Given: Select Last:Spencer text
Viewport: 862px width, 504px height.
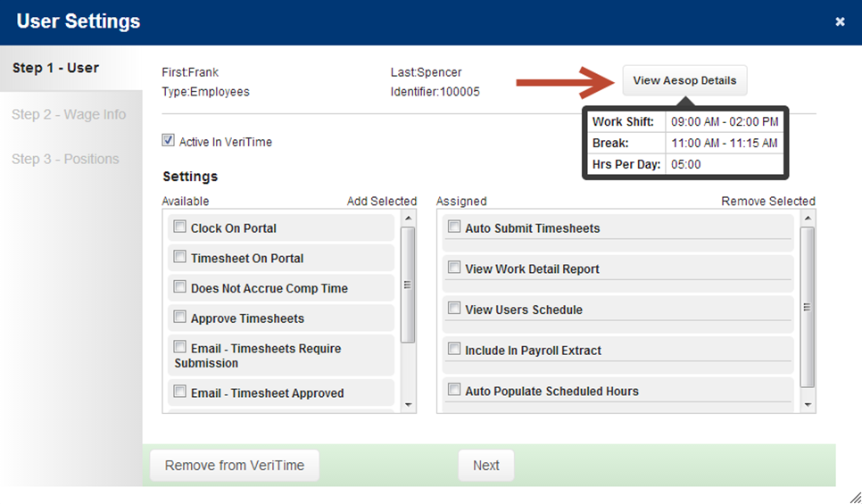Looking at the screenshot, I should pos(426,72).
